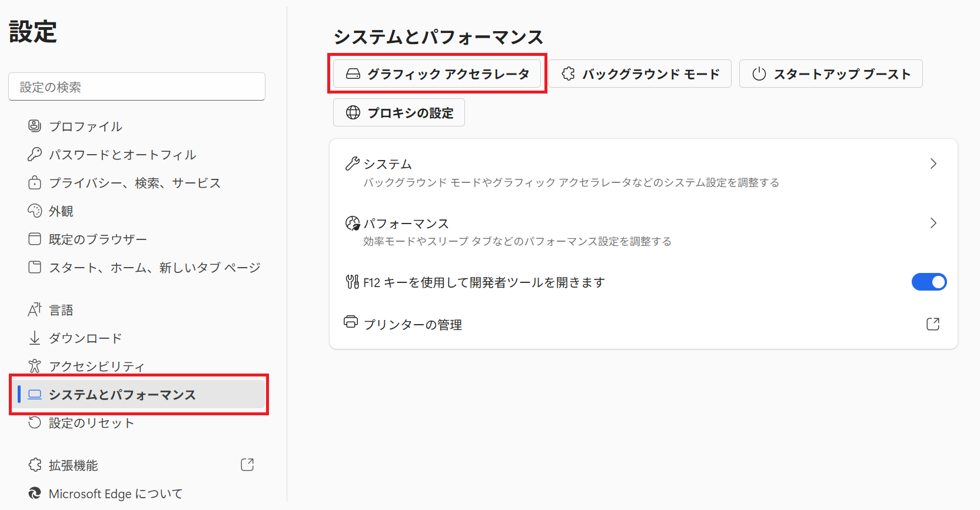Click the privacy lock icon
The image size is (980, 510).
coord(35,182)
